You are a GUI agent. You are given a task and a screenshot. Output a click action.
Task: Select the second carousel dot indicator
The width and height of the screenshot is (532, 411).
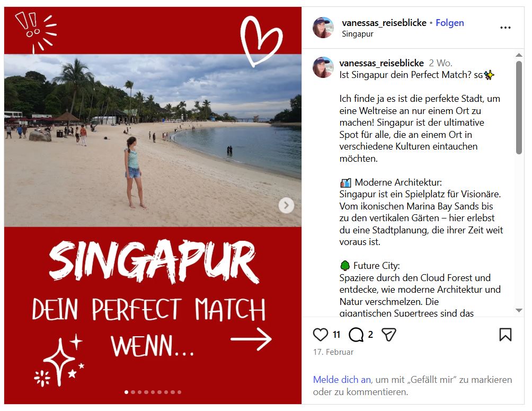(x=133, y=392)
